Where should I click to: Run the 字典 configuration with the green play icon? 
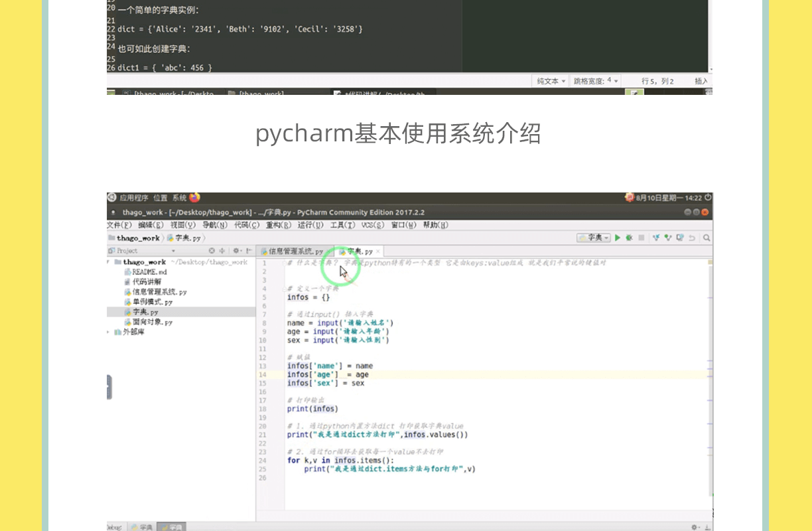click(618, 238)
